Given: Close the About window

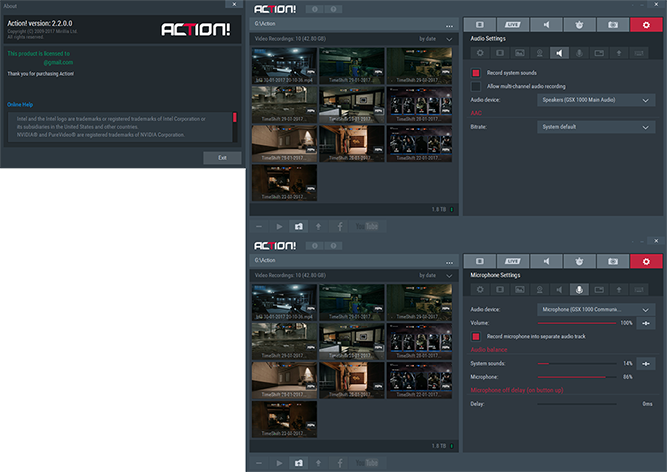Looking at the screenshot, I should click(x=234, y=4).
